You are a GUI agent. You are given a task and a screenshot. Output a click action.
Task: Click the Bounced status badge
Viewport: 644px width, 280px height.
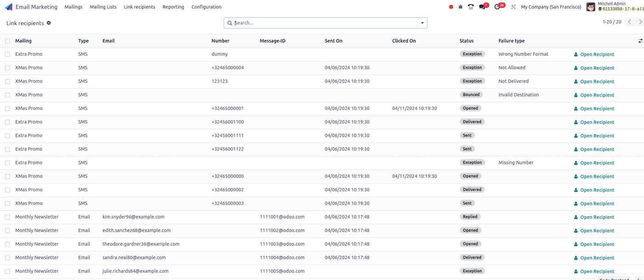click(471, 95)
